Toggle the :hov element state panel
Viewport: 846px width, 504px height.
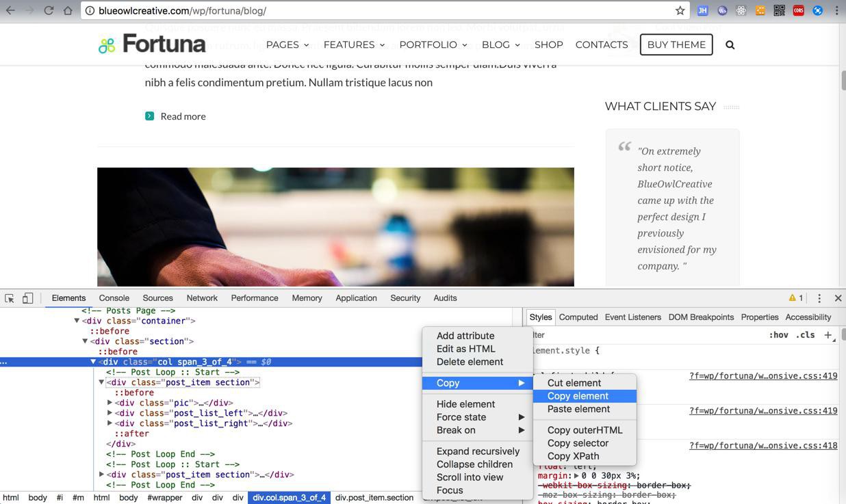pyautogui.click(x=778, y=335)
